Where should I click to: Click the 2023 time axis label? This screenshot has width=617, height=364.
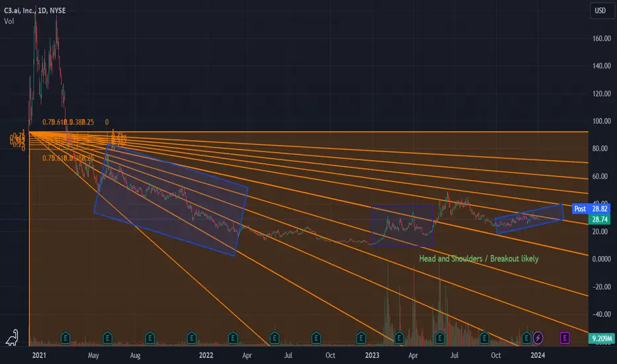[x=372, y=355]
